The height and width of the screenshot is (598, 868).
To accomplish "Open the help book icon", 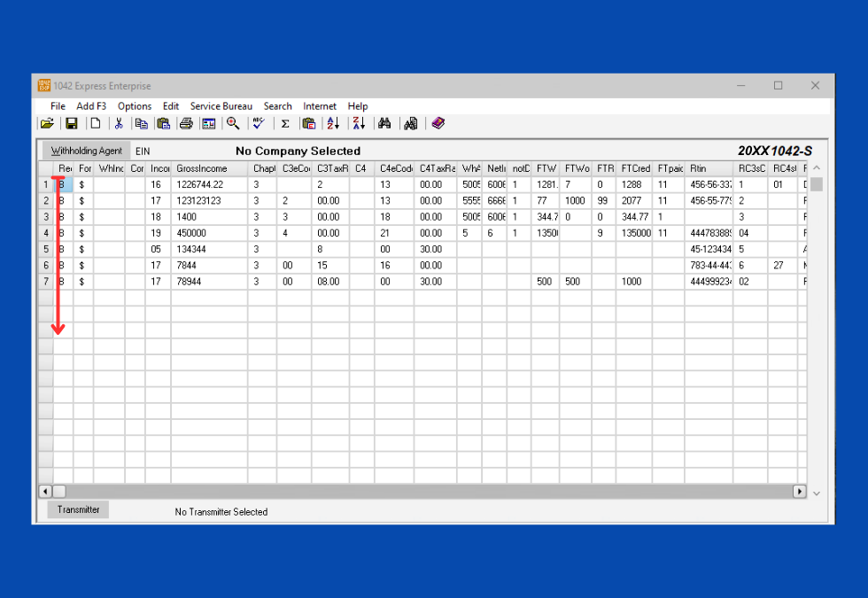I will pyautogui.click(x=438, y=124).
